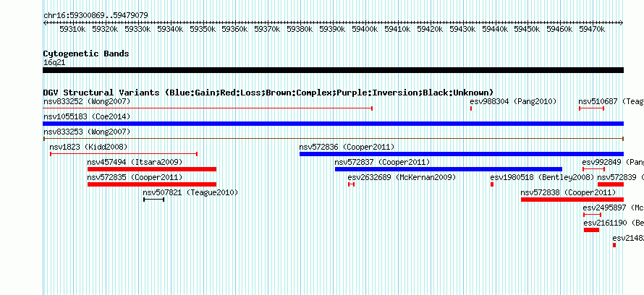Select the esv2495897 thin red bar
This screenshot has width=644, height=295.
[592, 215]
